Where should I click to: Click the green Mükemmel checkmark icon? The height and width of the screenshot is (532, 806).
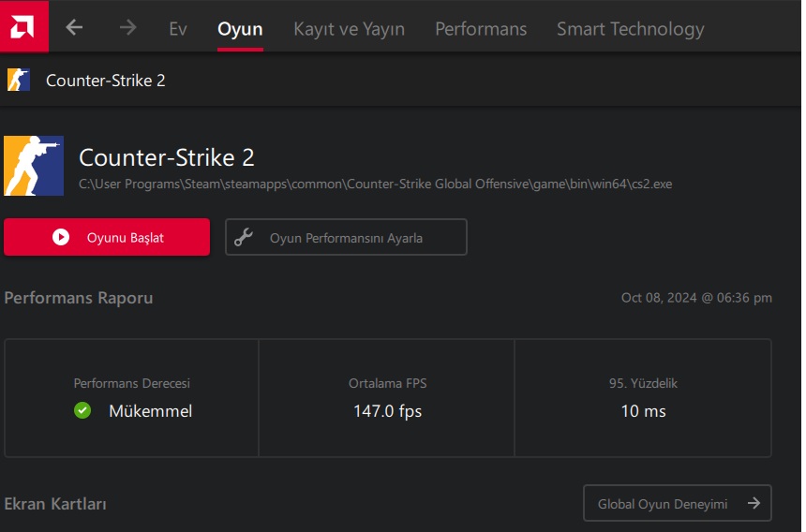[x=82, y=410]
